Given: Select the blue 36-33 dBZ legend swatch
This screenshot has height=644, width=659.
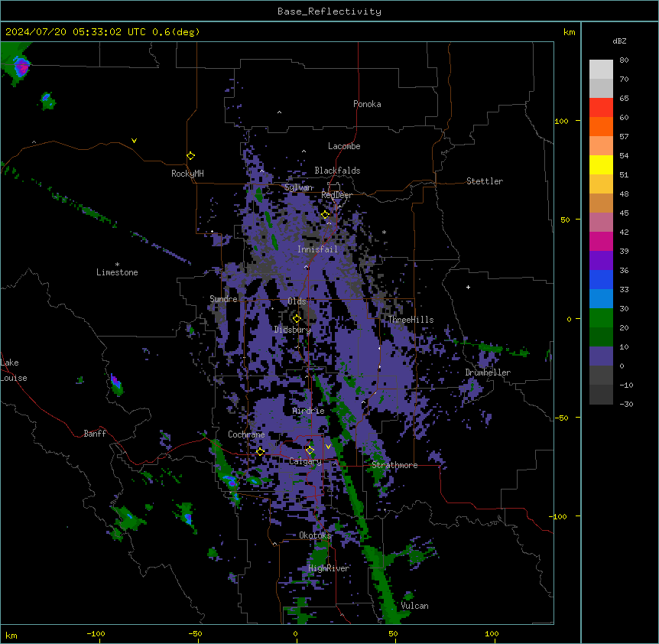Looking at the screenshot, I should point(601,279).
